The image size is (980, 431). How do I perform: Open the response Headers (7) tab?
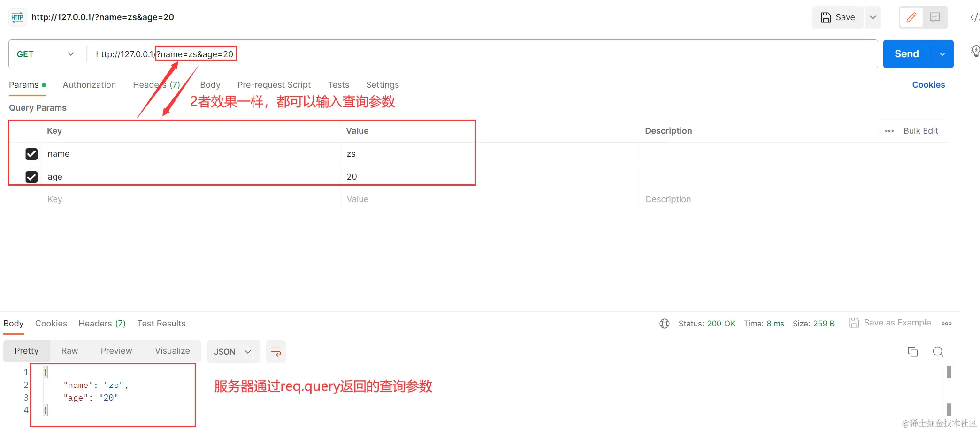tap(102, 324)
